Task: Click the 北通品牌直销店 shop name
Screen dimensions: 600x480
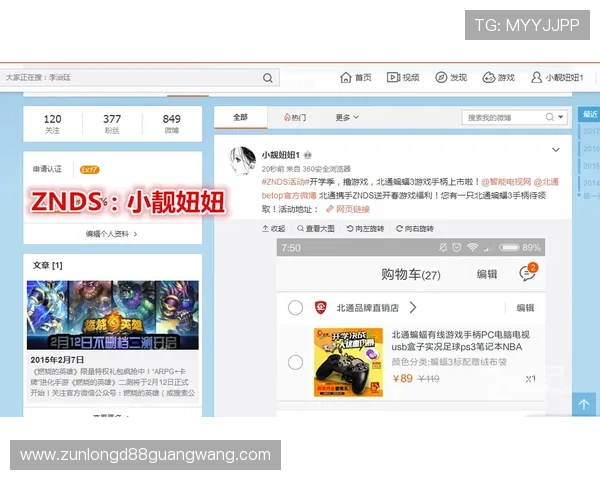Action: coord(367,308)
